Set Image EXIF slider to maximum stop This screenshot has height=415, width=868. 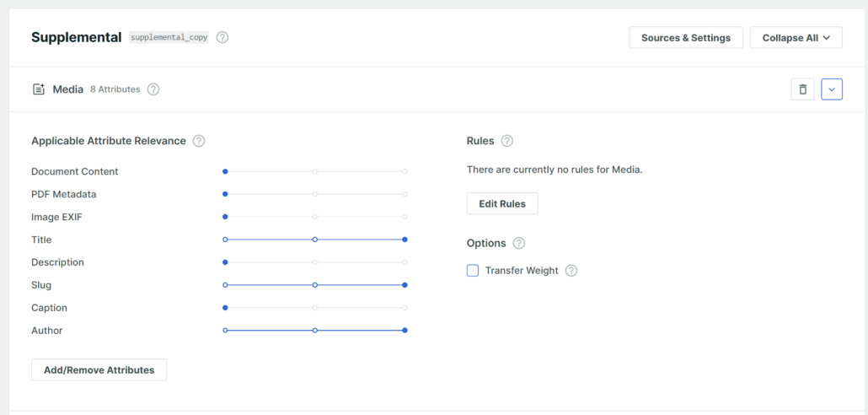[x=405, y=217]
